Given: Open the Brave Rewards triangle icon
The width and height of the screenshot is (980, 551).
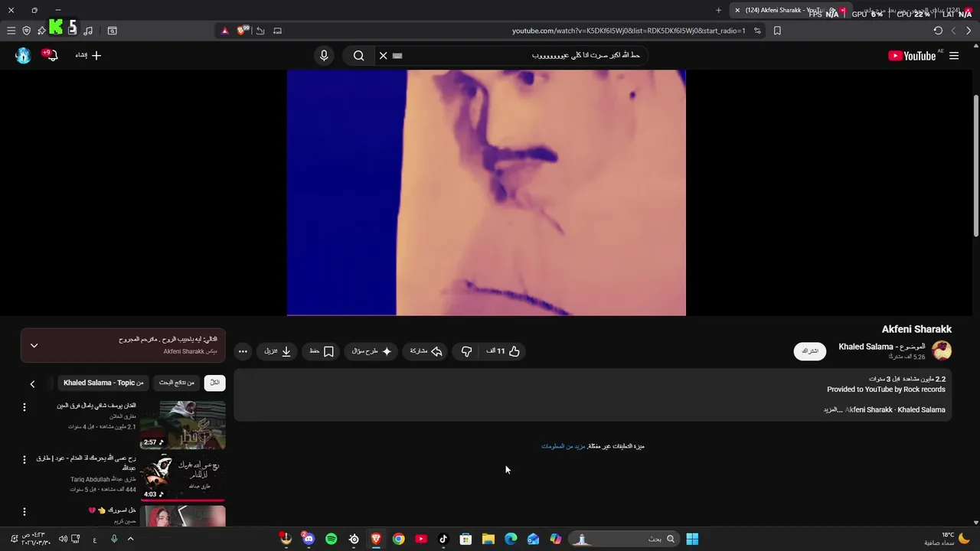Looking at the screenshot, I should coord(224,31).
